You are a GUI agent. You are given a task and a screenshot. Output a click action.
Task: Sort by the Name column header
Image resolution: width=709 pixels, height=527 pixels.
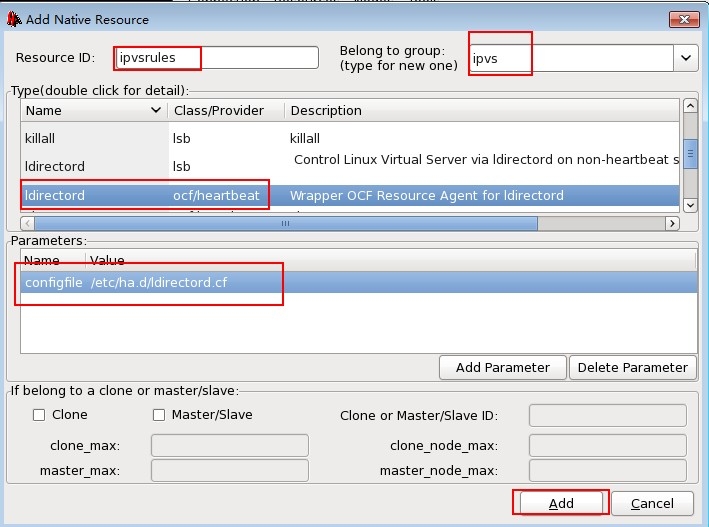tap(94, 110)
